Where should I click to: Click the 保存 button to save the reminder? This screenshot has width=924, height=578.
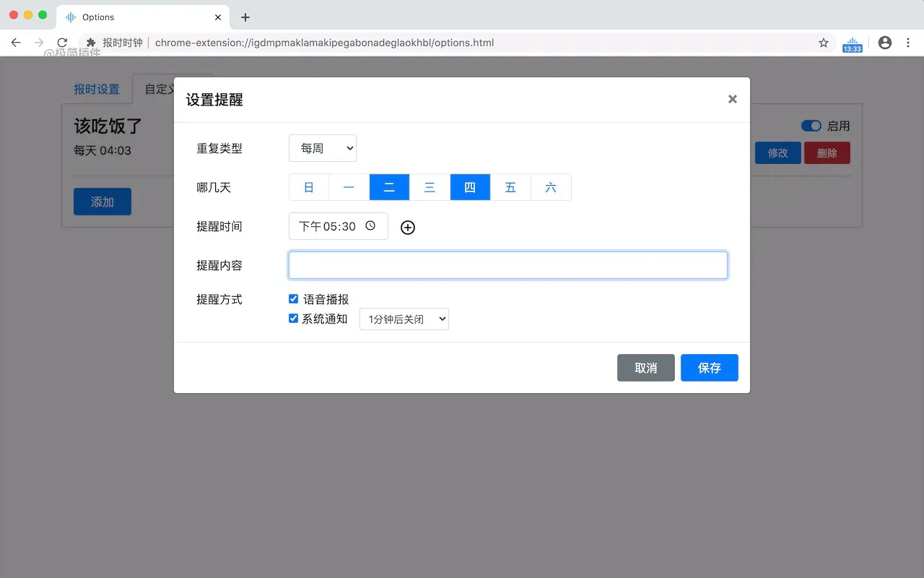click(709, 368)
